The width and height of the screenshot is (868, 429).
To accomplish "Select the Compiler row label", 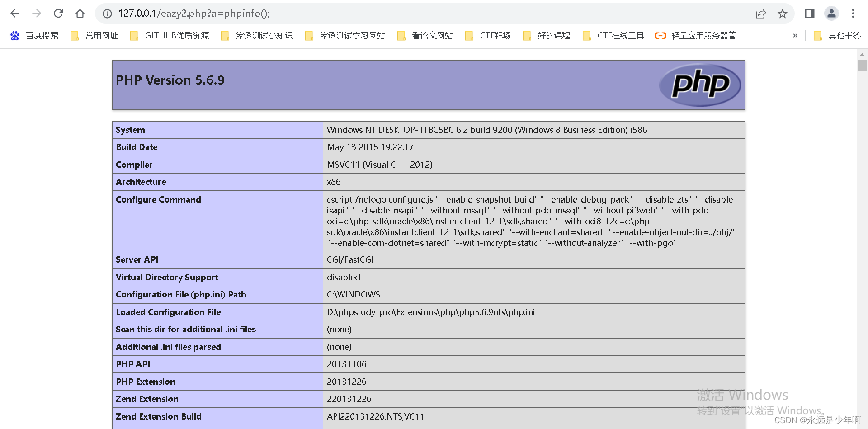I will (x=134, y=165).
